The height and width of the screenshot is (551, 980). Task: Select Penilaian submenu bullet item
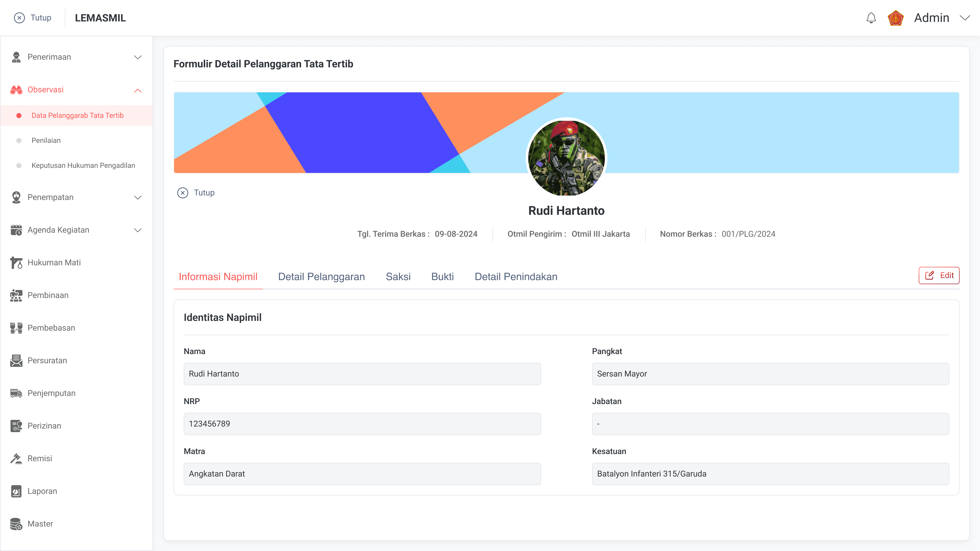tap(46, 141)
